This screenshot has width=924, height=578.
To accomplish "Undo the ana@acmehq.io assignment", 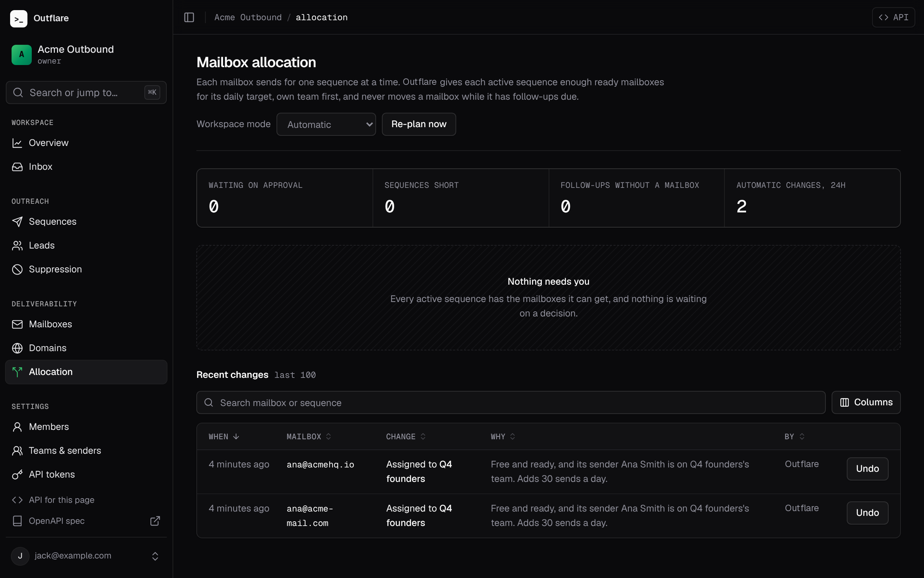I will [867, 469].
